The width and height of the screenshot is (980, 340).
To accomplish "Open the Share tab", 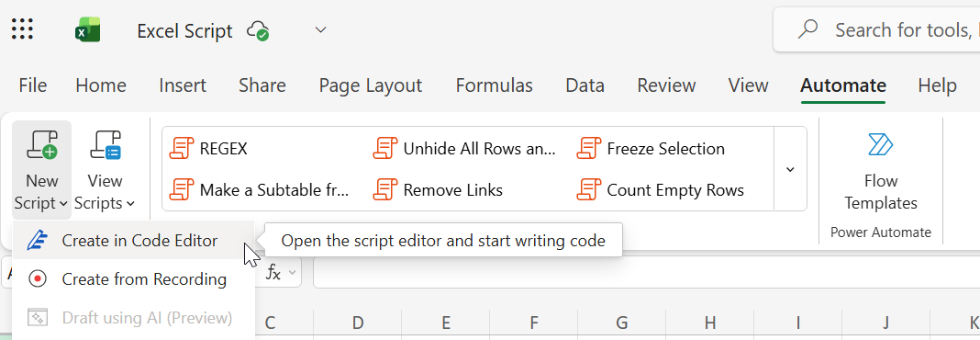I will tap(262, 85).
